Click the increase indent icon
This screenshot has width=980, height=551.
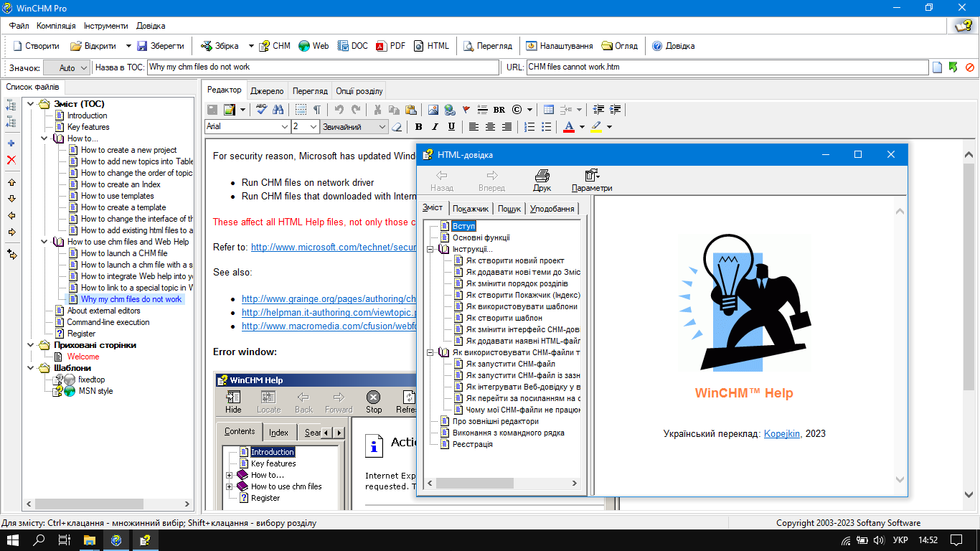tap(616, 110)
